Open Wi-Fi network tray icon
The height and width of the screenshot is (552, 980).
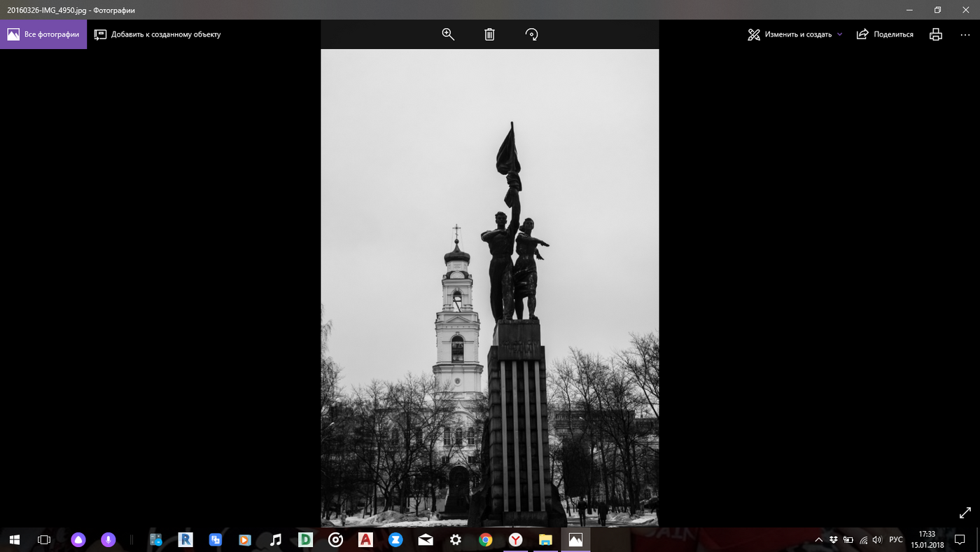[864, 539]
